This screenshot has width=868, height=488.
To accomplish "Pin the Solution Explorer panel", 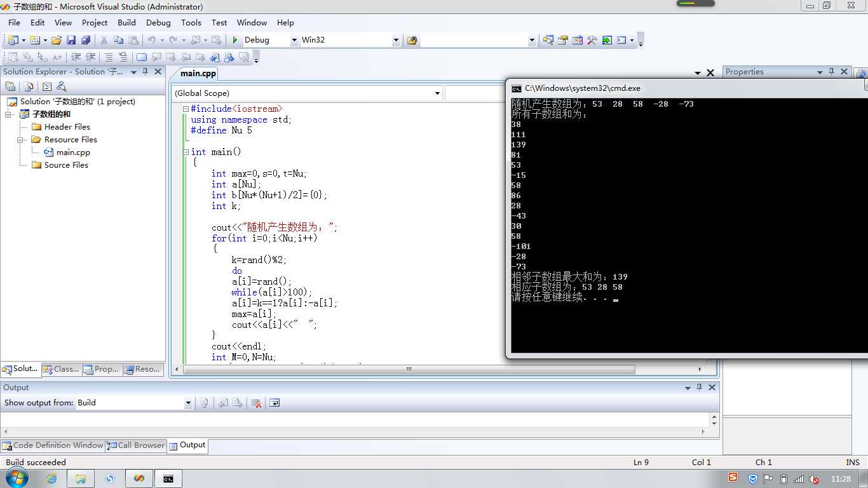I will coord(146,72).
